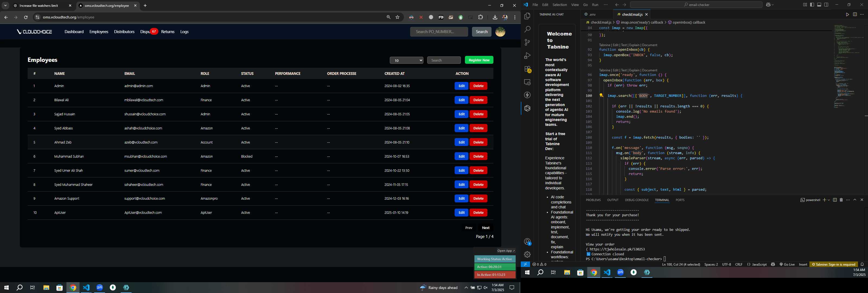Switch to PROBLEMS panel tab
Screen dimensions: 868x293
pyautogui.click(x=593, y=200)
